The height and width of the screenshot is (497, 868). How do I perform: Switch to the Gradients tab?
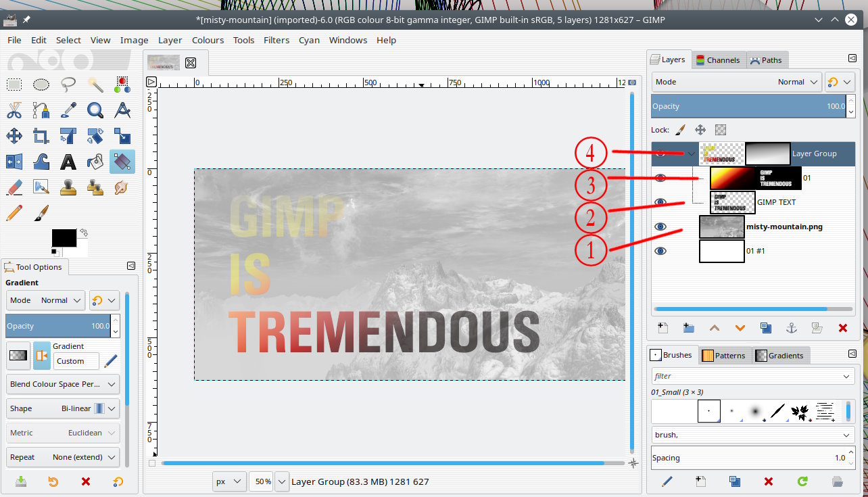[779, 356]
